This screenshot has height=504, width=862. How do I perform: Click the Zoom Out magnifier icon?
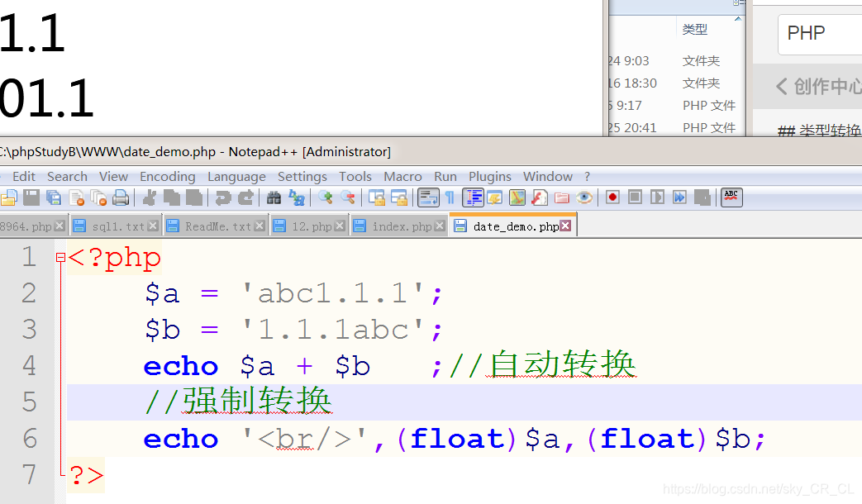347,197
